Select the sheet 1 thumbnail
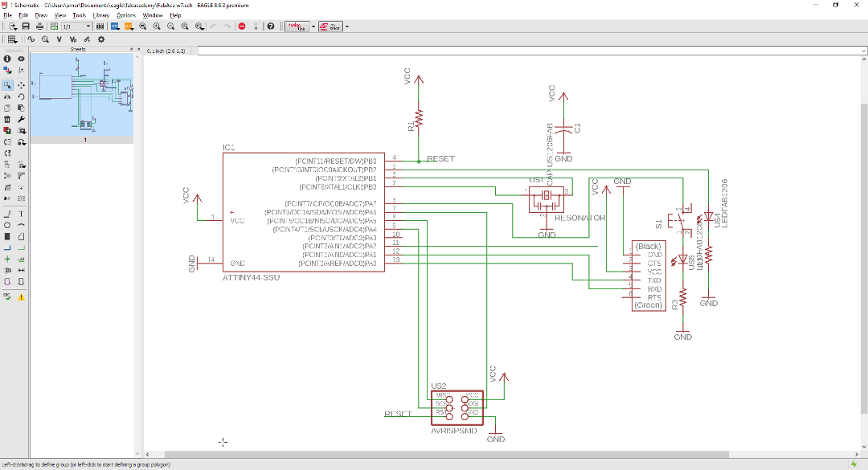 point(82,95)
